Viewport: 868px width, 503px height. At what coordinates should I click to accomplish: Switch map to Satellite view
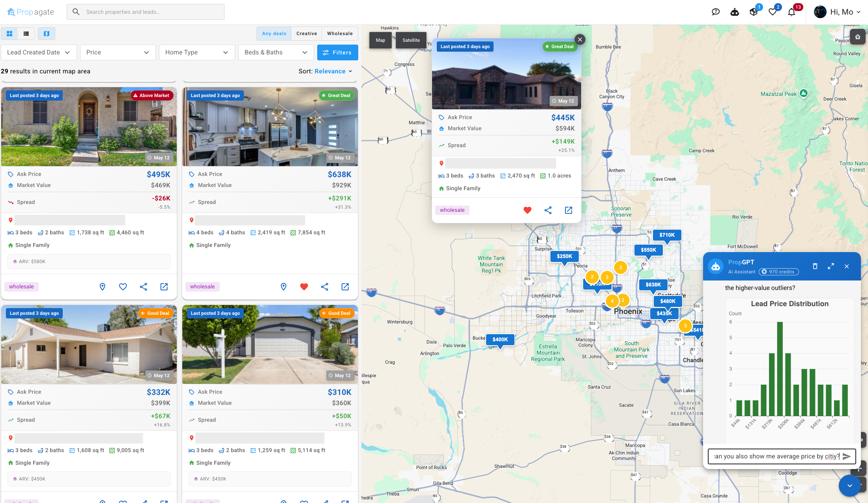pos(411,40)
